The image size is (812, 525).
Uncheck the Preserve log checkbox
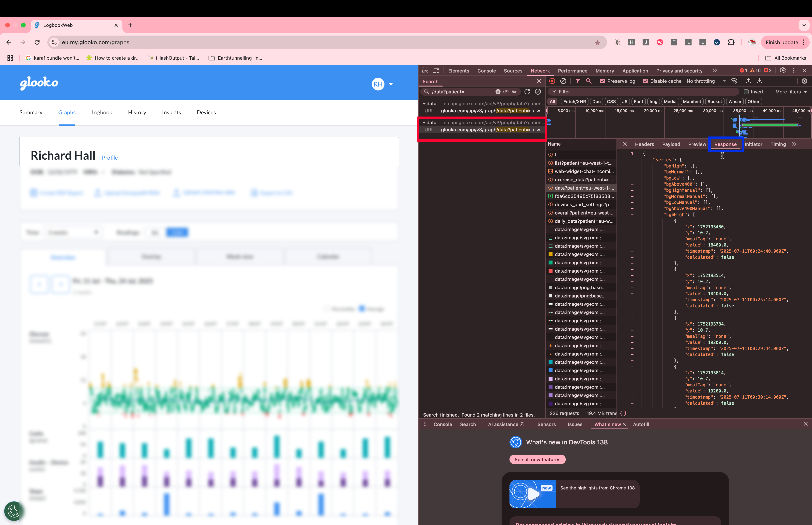pos(602,81)
